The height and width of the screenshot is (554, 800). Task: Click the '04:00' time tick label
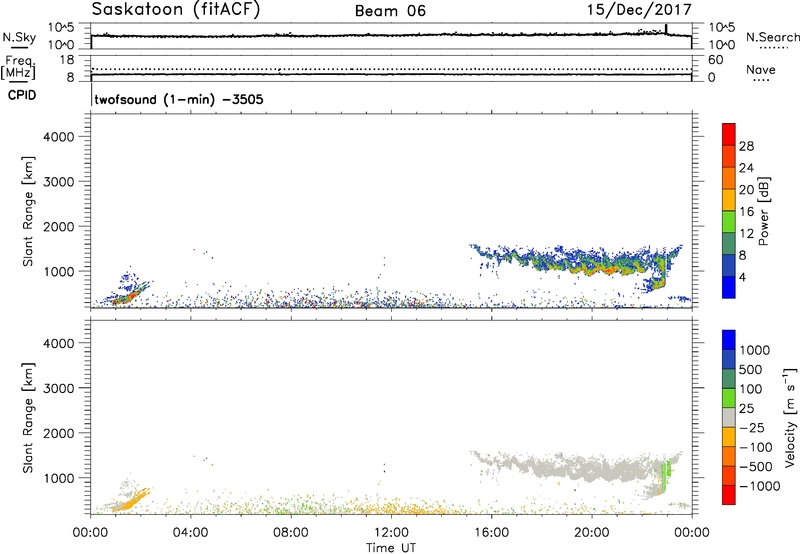(191, 533)
